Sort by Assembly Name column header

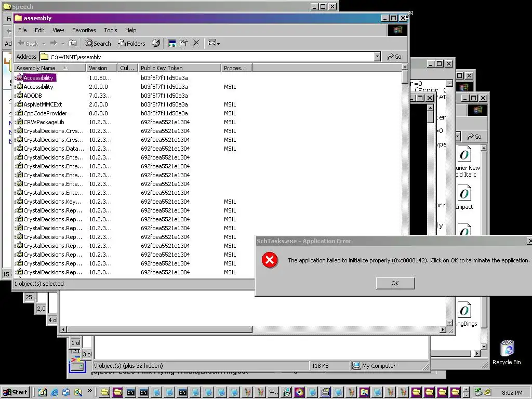pyautogui.click(x=50, y=68)
